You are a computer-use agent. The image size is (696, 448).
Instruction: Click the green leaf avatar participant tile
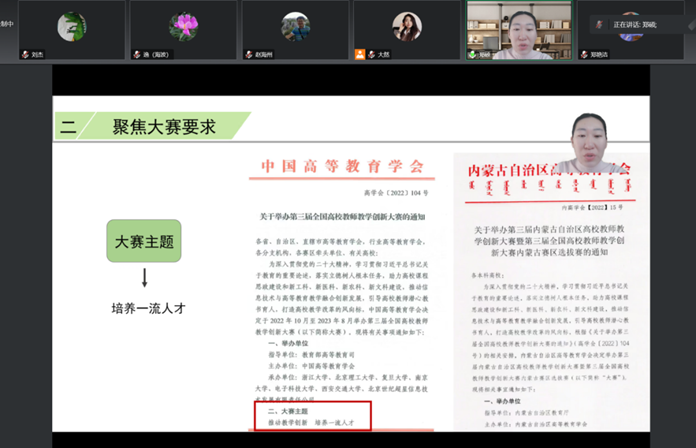click(72, 30)
